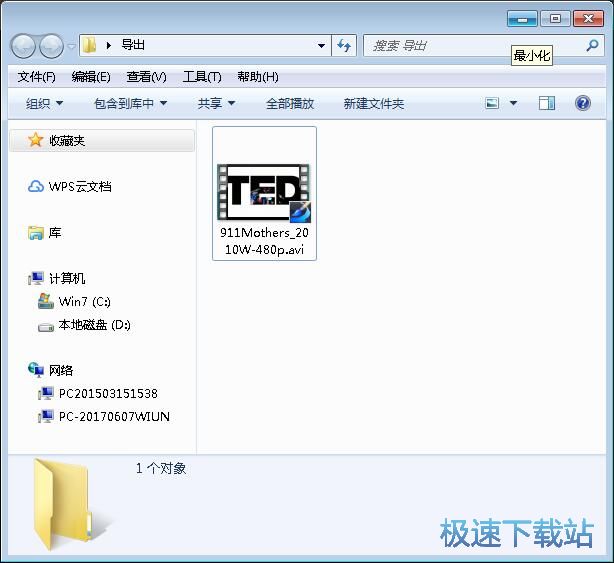Open the 查看(V) menu

pyautogui.click(x=146, y=77)
